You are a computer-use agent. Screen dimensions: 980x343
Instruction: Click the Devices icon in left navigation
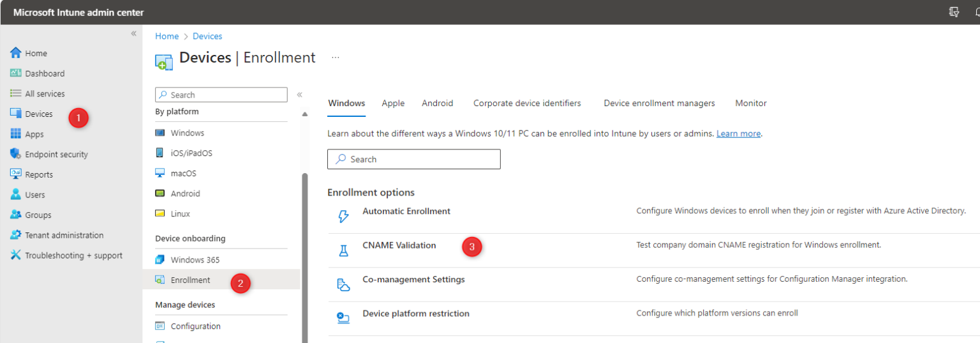(16, 114)
